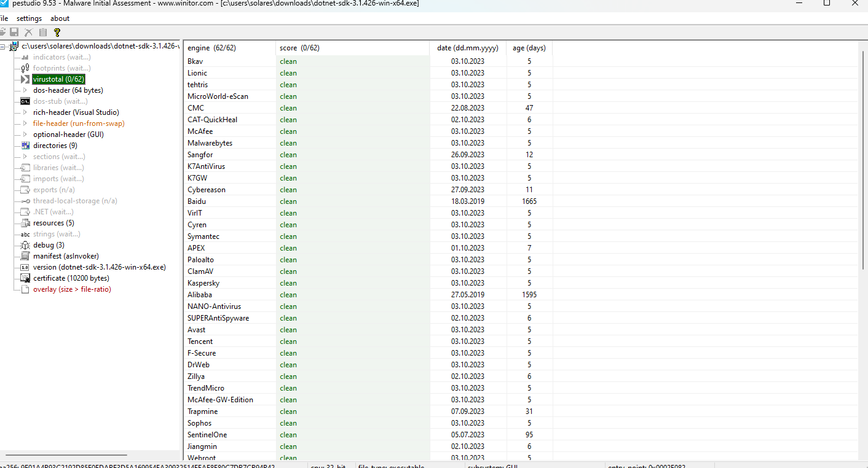Select the MicroWorld-eScan engine name
The height and width of the screenshot is (468, 868).
point(218,96)
